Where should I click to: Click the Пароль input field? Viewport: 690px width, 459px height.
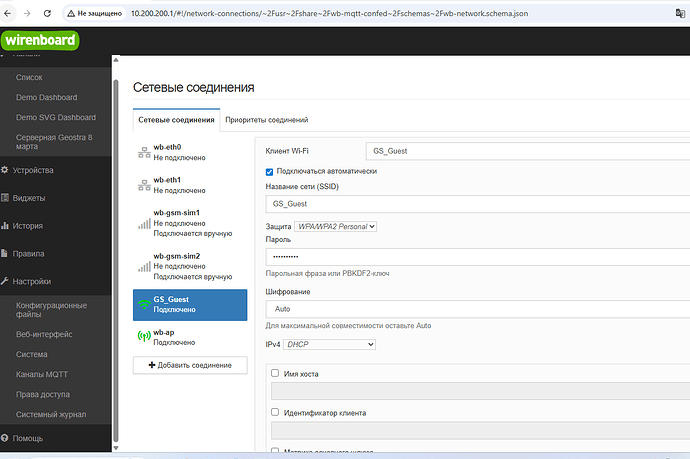click(477, 257)
